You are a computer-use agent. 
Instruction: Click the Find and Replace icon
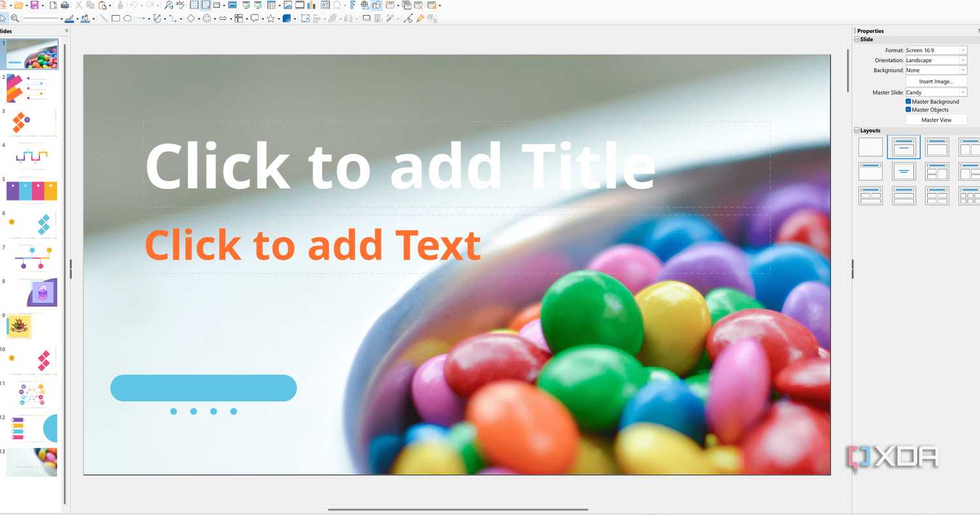pos(169,5)
